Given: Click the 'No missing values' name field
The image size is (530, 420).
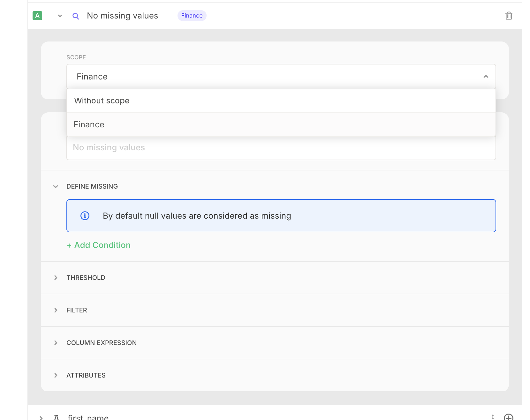Looking at the screenshot, I should (x=281, y=148).
